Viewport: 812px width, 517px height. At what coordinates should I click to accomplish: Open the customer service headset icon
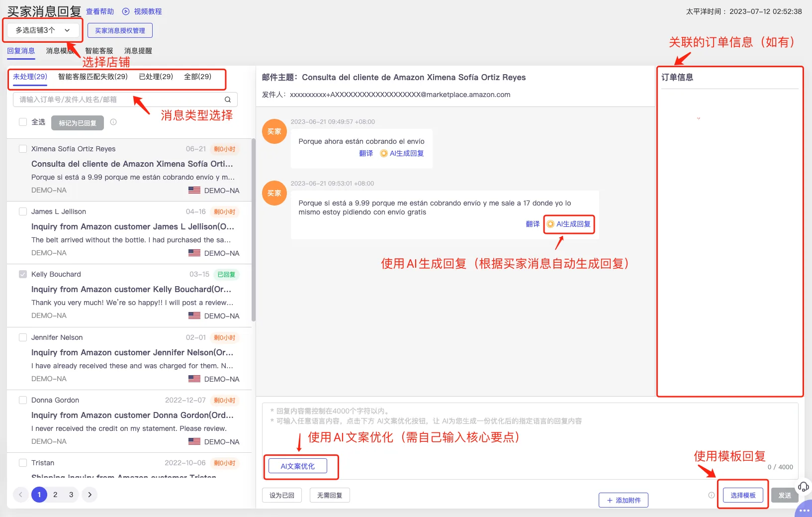coord(804,487)
